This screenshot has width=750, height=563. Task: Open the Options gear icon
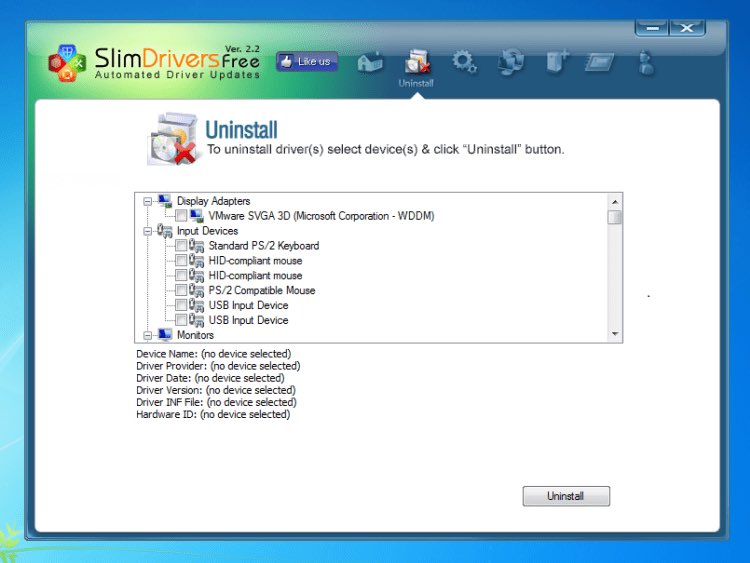pos(464,62)
